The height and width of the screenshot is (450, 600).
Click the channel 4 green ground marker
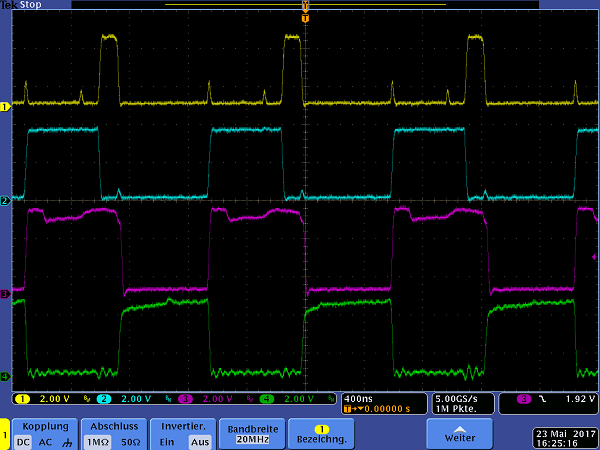click(x=5, y=377)
